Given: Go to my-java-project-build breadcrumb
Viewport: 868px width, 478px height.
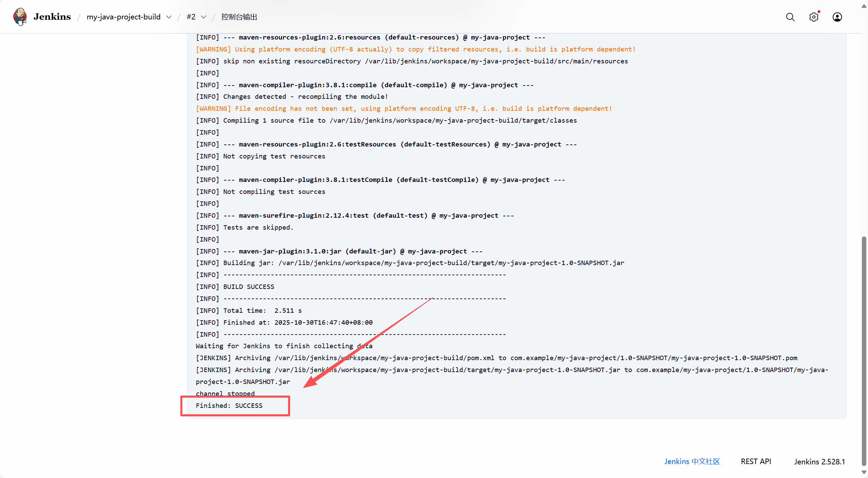Looking at the screenshot, I should (x=123, y=17).
